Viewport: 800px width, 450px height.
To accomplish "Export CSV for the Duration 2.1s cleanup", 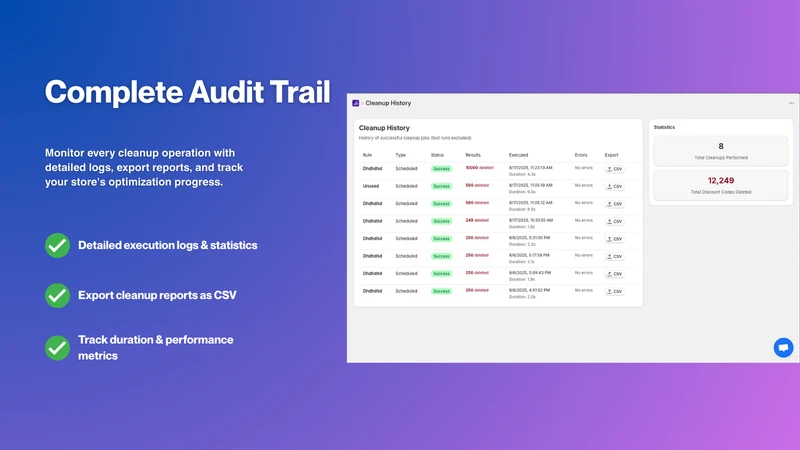I will tap(614, 257).
